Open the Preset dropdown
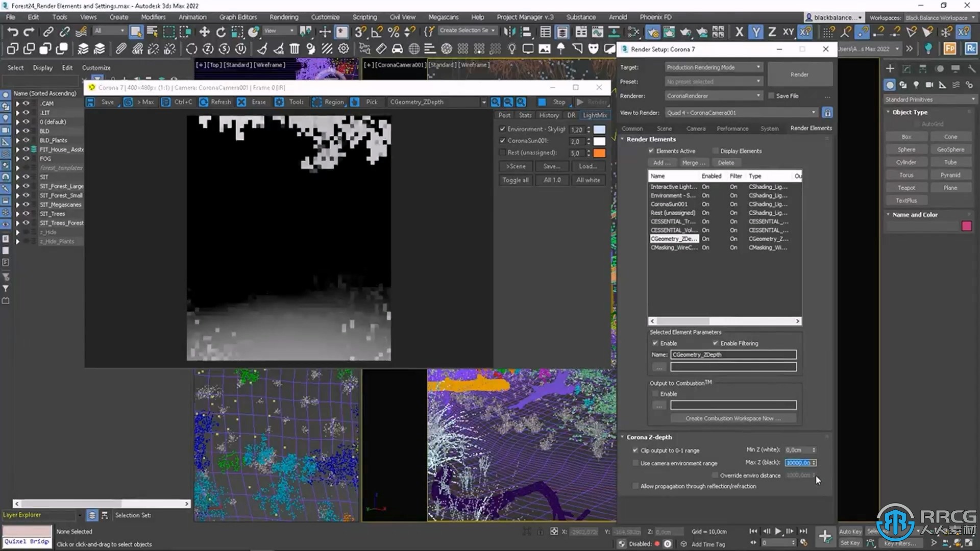Image resolution: width=980 pixels, height=551 pixels. click(714, 82)
